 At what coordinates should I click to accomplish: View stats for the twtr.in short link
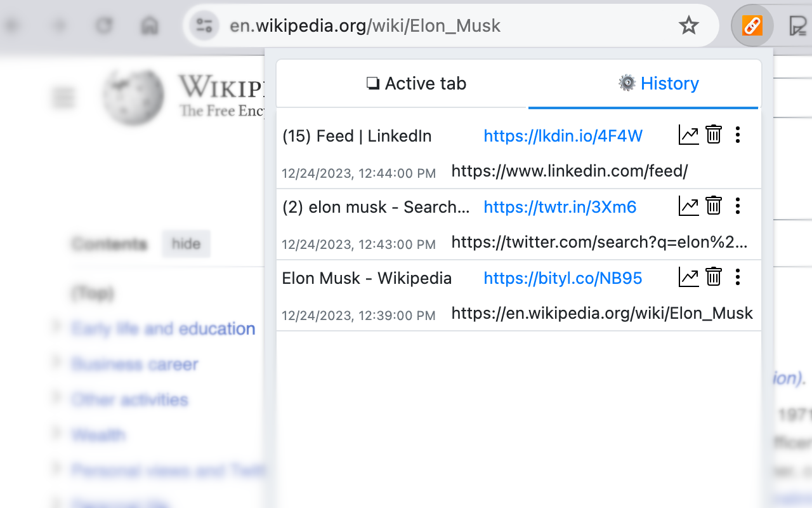pos(688,206)
